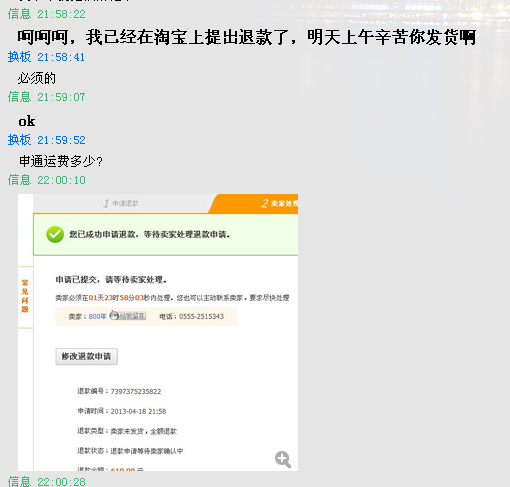Click the status 退款申请等待卖家确认中

pyautogui.click(x=147, y=451)
